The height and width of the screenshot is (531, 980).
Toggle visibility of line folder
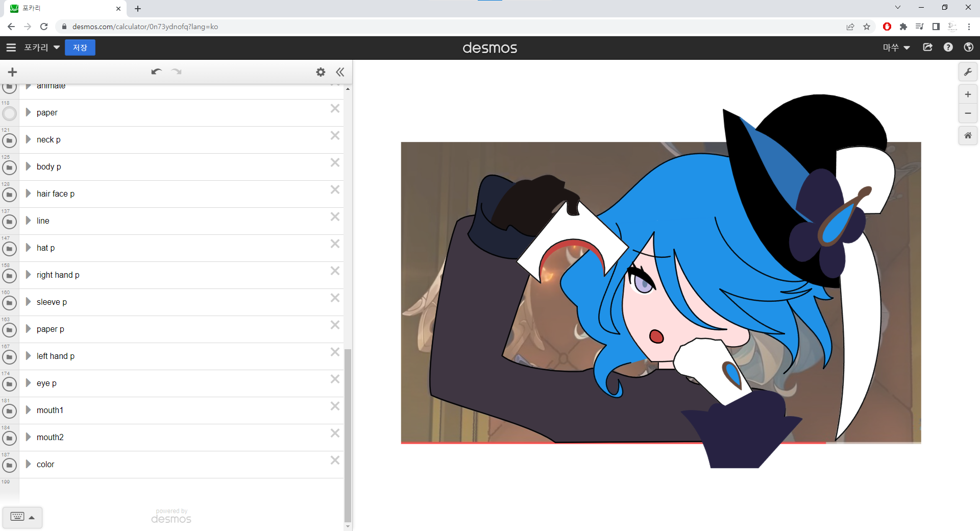[9, 222]
